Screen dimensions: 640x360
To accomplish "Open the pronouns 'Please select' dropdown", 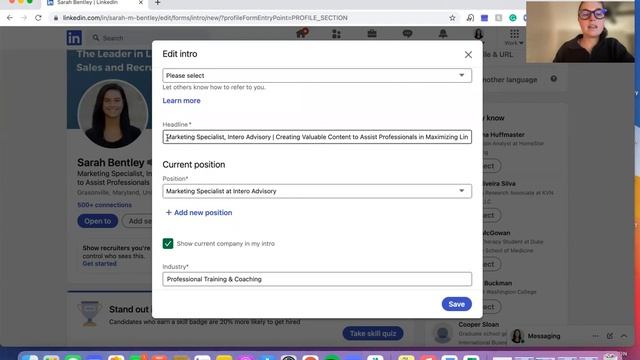I will click(317, 76).
